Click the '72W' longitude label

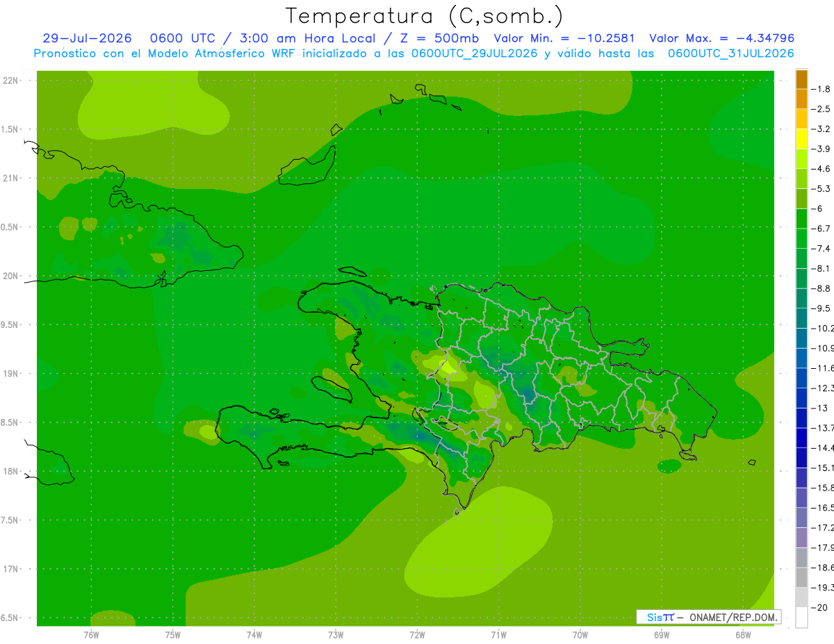pos(417,634)
